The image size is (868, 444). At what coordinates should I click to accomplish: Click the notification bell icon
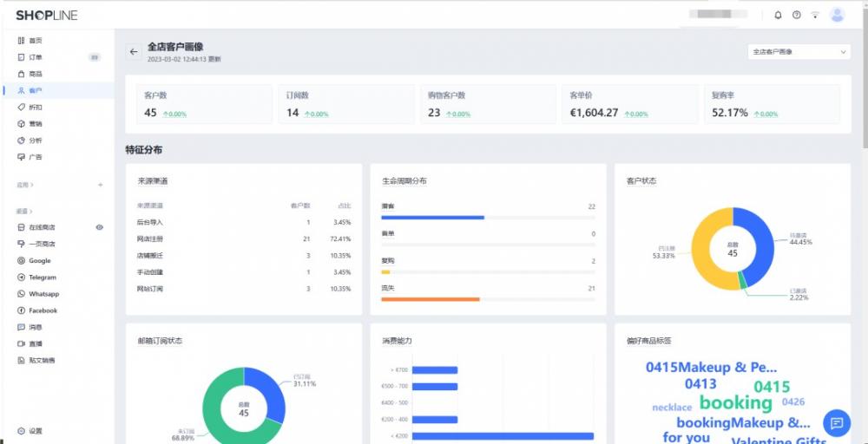pos(778,15)
